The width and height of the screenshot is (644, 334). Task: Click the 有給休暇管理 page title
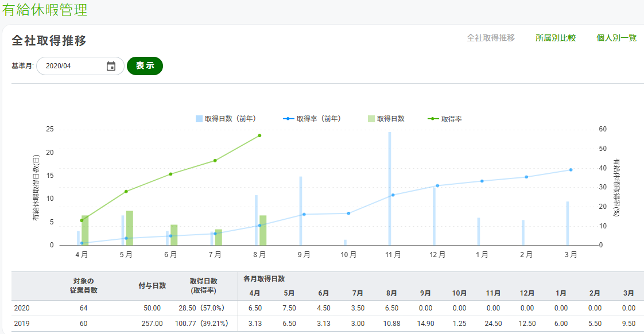tap(45, 10)
